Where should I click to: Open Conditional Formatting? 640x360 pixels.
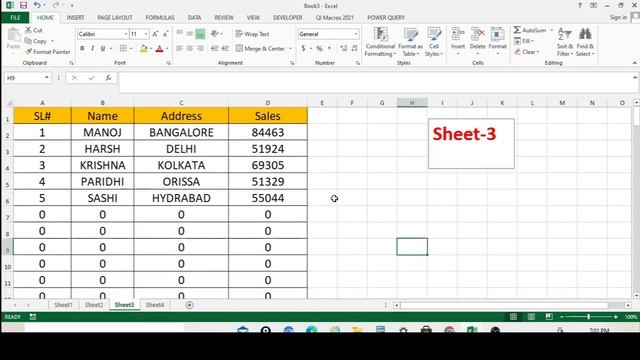tap(380, 42)
